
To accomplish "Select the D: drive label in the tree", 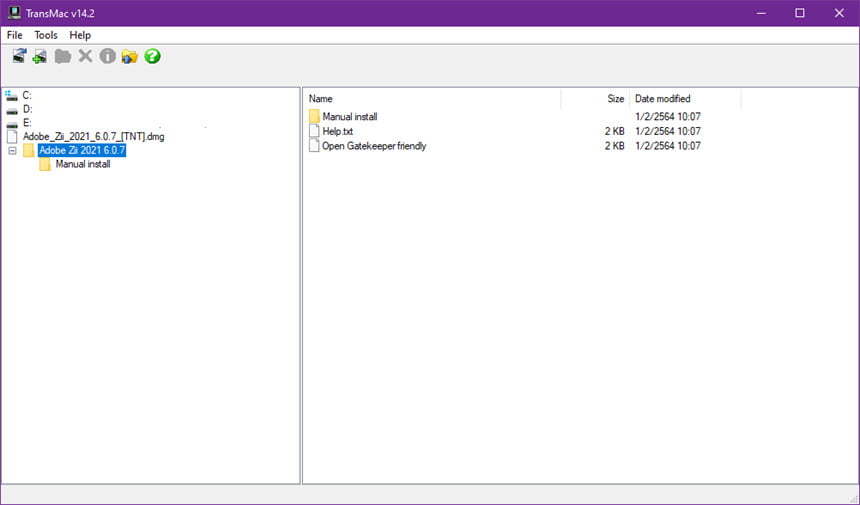I will (x=27, y=109).
